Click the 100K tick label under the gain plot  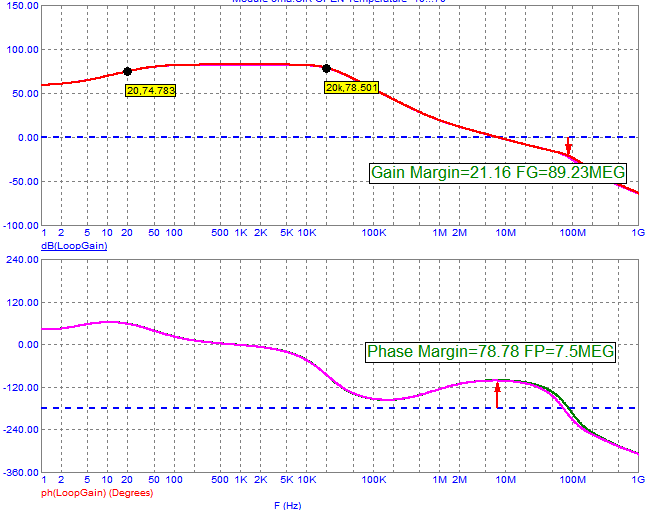click(x=374, y=233)
